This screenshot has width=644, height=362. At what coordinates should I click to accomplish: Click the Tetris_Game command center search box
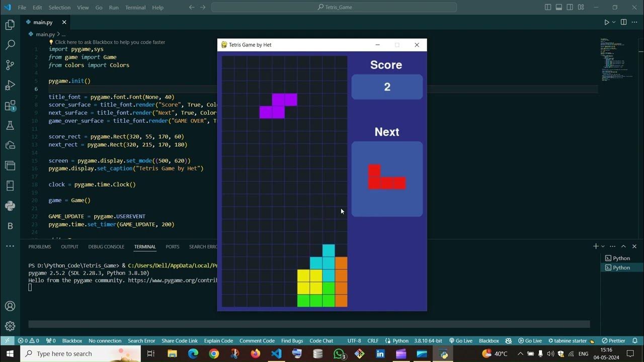[x=334, y=7]
